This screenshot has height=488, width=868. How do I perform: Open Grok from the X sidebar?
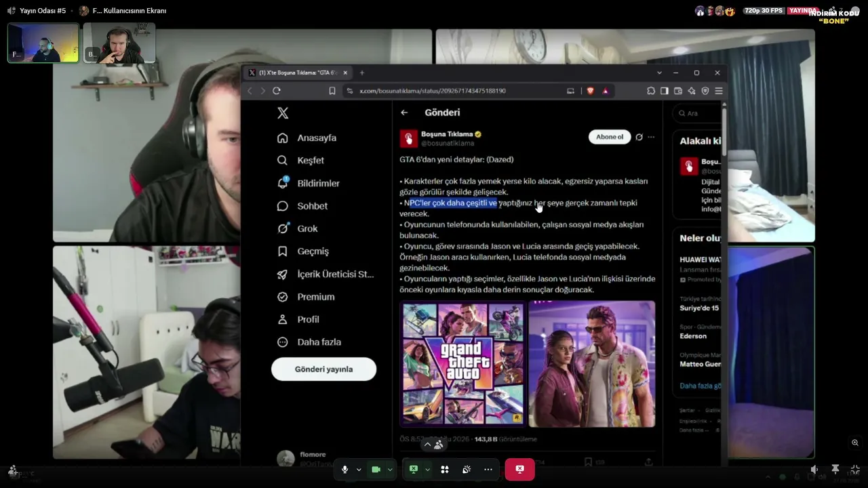(298, 228)
